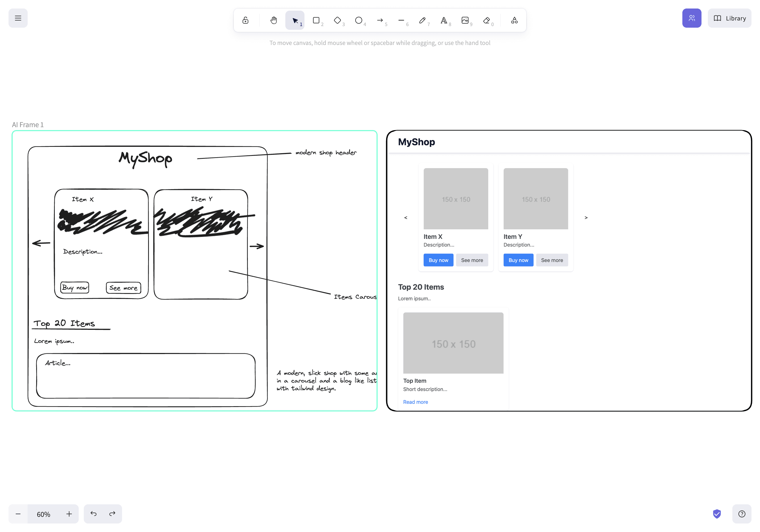Undo the last action
This screenshot has height=532, width=760.
tap(93, 514)
